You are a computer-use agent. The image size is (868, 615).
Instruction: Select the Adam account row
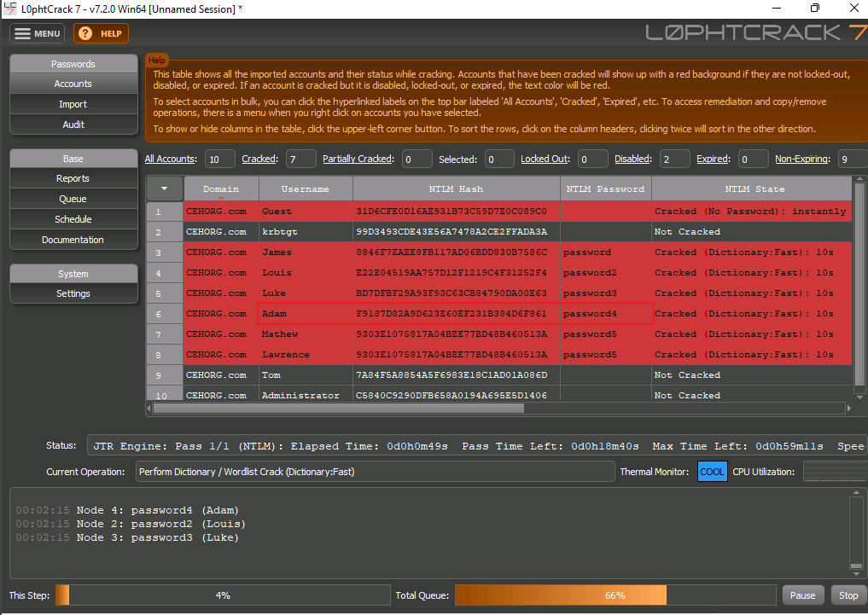306,314
